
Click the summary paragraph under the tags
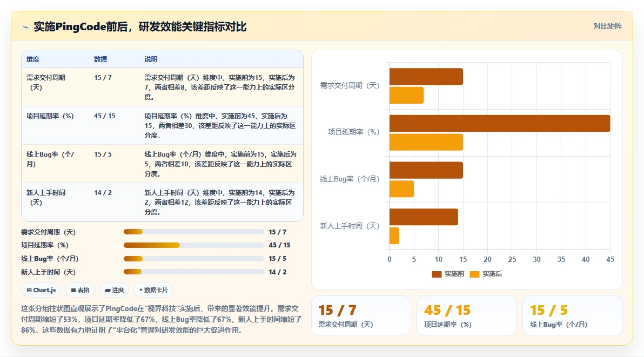tap(162, 319)
